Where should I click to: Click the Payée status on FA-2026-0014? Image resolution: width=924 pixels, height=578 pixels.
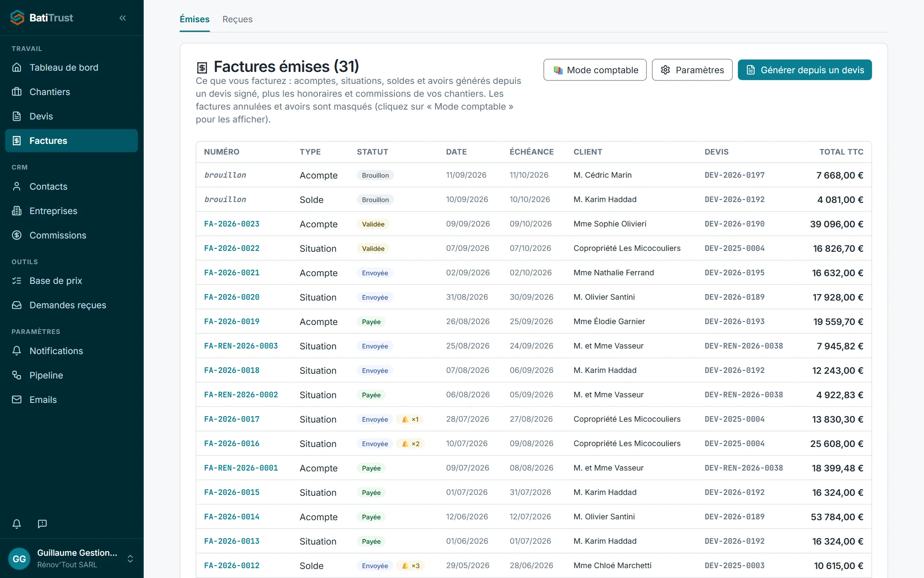click(x=371, y=517)
